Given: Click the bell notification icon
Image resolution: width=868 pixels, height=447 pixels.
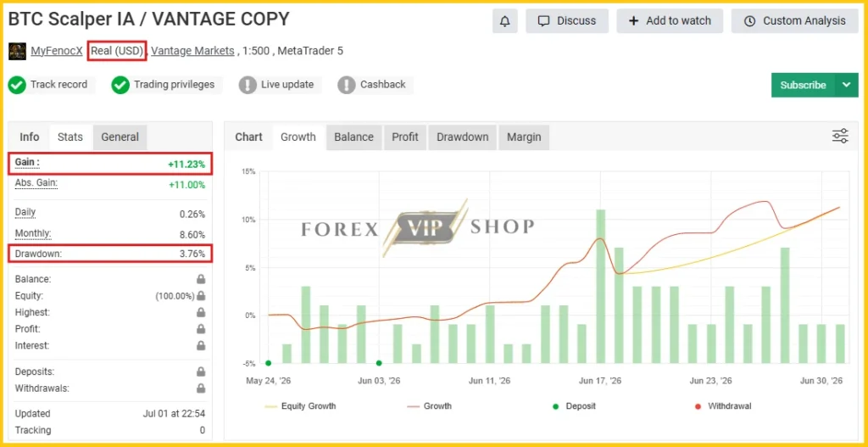Looking at the screenshot, I should 505,21.
